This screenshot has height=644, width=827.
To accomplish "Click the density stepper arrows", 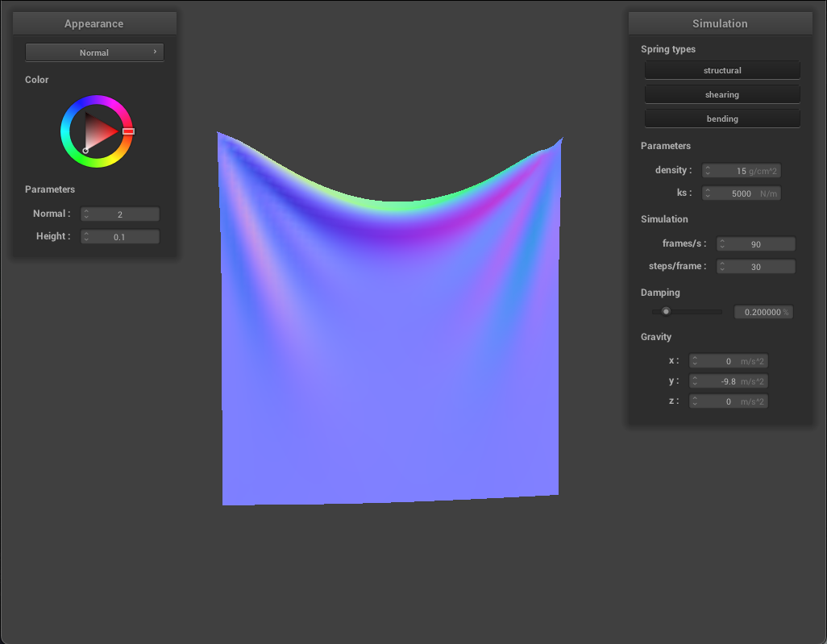I will coord(708,170).
